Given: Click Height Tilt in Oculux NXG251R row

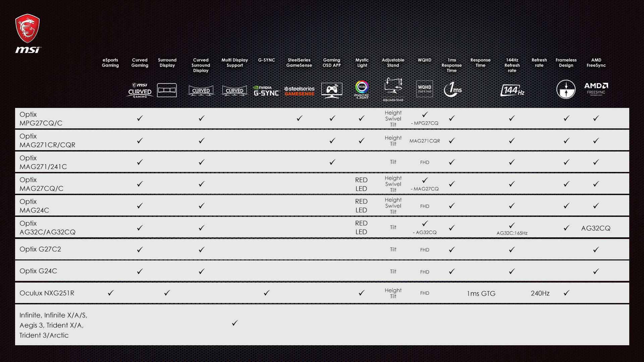Looking at the screenshot, I should pyautogui.click(x=393, y=293).
